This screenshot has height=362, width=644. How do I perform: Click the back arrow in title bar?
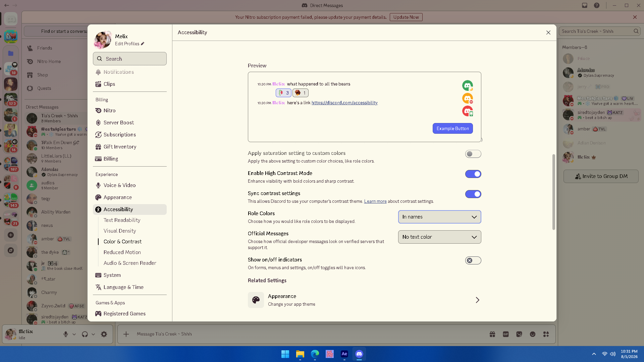point(7,5)
